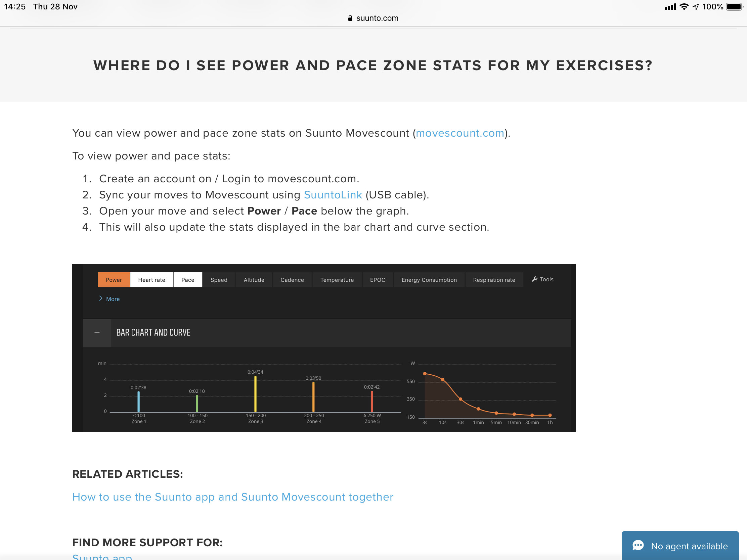Switch to the Respiration rate tab
This screenshot has width=747, height=560.
[x=494, y=280]
